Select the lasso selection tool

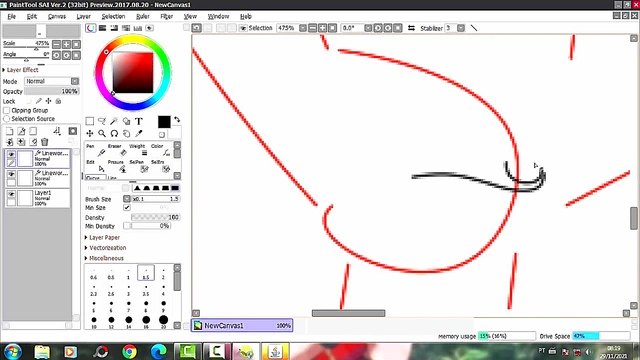[x=102, y=121]
